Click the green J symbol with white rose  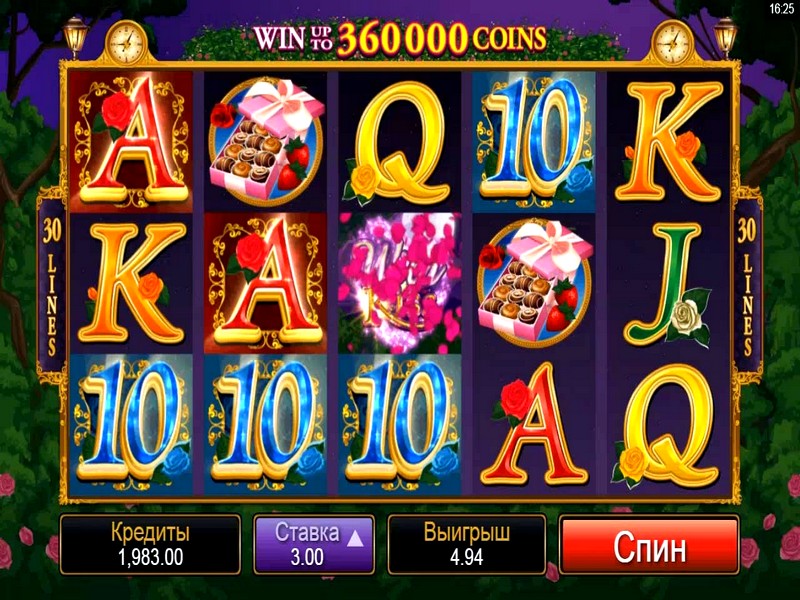coord(667,283)
